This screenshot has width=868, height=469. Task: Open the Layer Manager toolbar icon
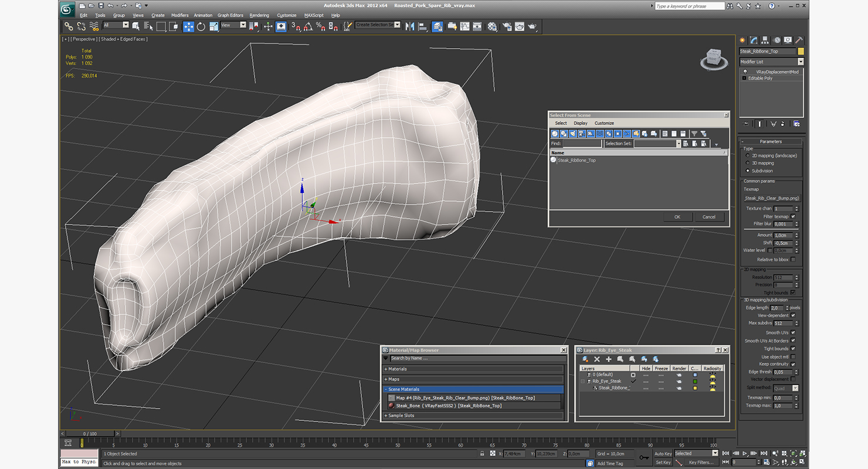pyautogui.click(x=438, y=26)
